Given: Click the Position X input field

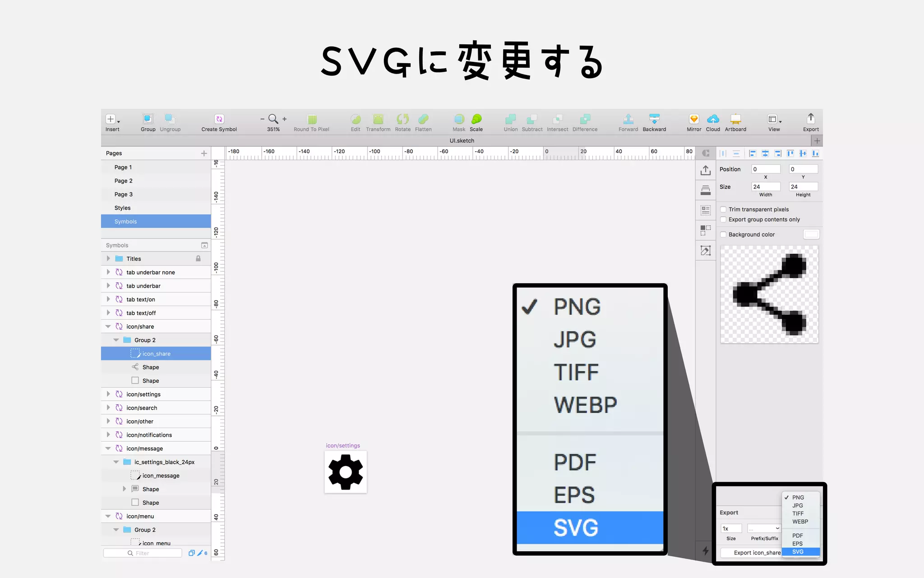Looking at the screenshot, I should [x=766, y=169].
